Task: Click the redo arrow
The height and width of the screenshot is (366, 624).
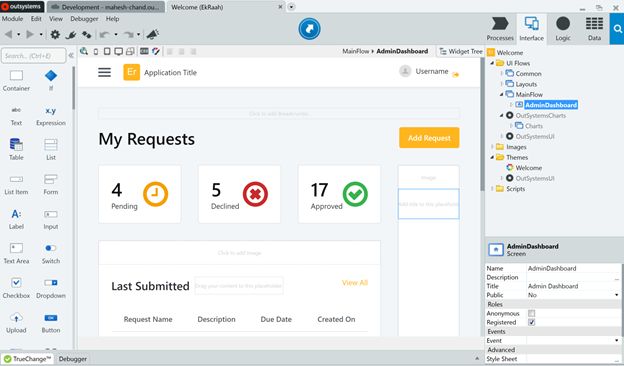Action: (x=128, y=35)
